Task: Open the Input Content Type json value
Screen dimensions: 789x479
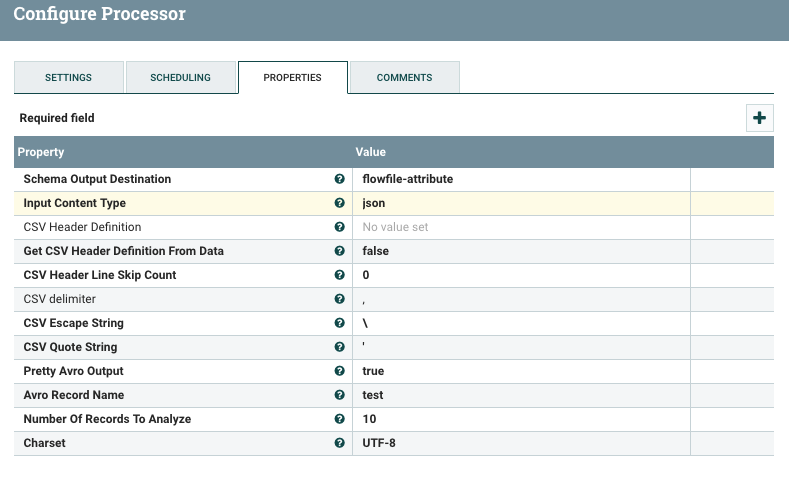Action: pyautogui.click(x=520, y=203)
